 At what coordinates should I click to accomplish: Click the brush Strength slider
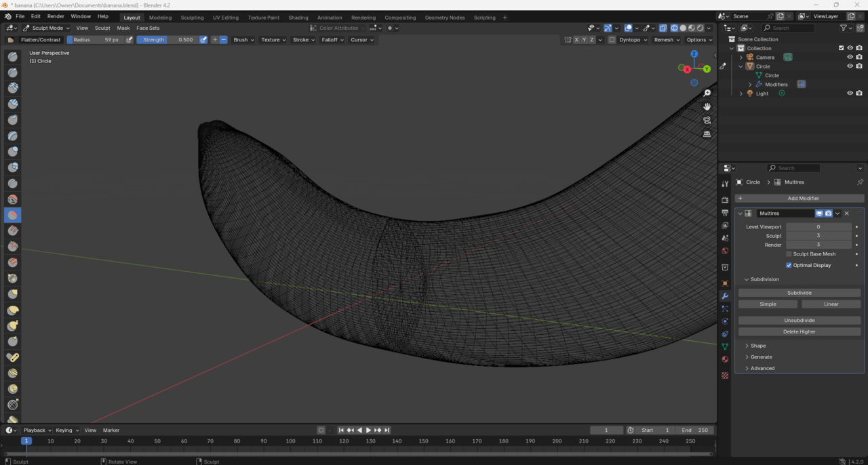[x=167, y=40]
